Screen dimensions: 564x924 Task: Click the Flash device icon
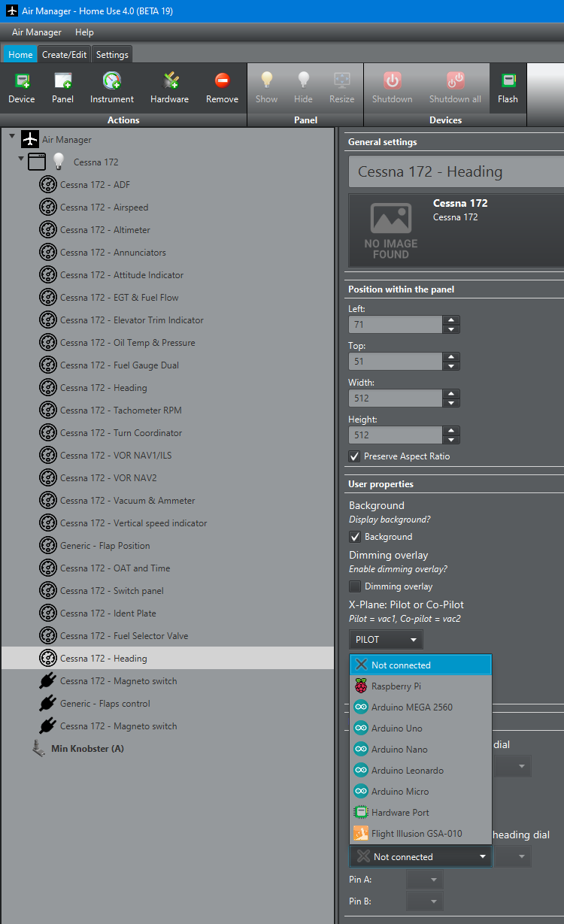point(508,81)
